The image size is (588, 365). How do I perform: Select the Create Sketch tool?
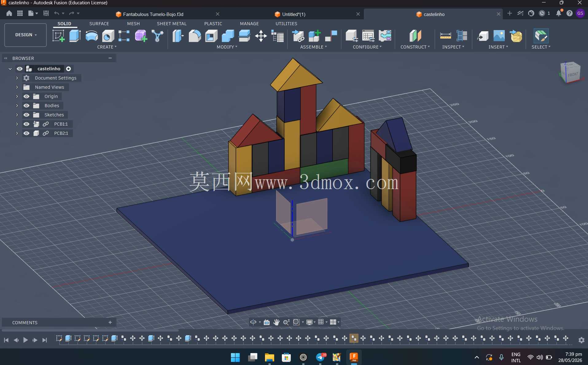pos(58,36)
